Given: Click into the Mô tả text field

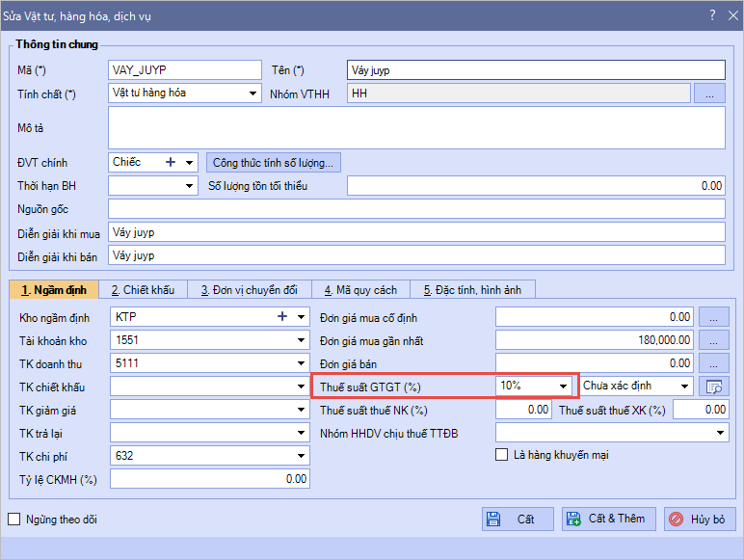Looking at the screenshot, I should (415, 127).
